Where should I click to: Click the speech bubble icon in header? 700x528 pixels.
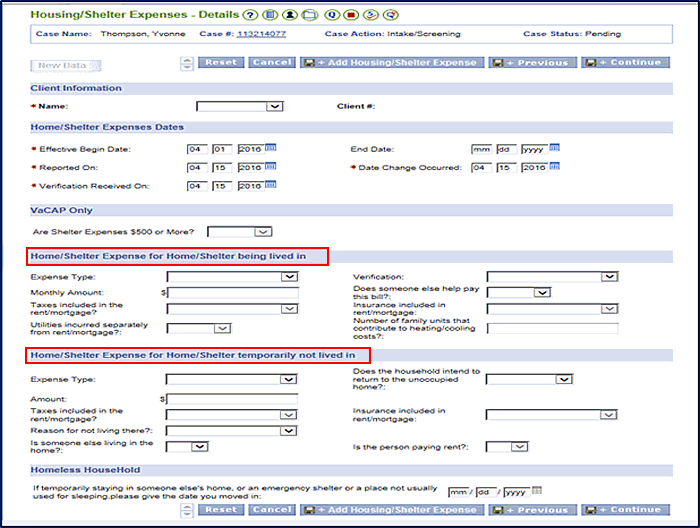point(391,15)
